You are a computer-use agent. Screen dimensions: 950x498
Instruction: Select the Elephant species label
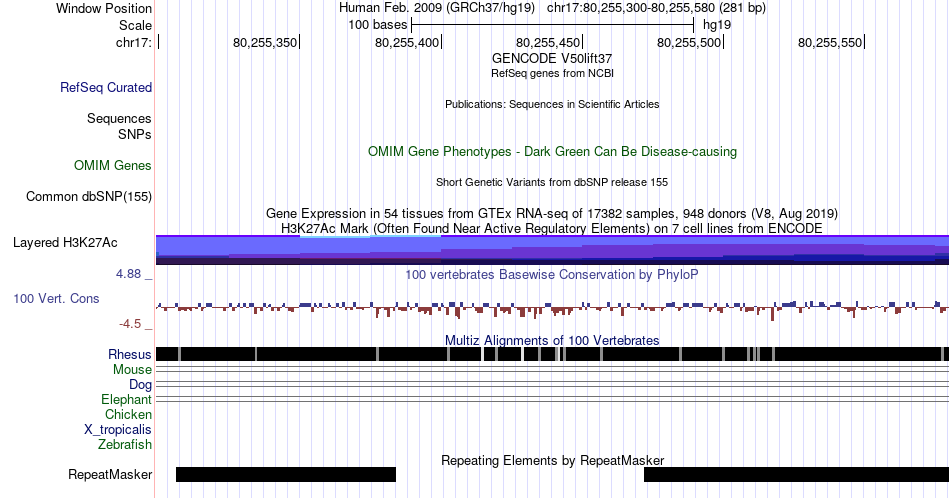(x=126, y=399)
